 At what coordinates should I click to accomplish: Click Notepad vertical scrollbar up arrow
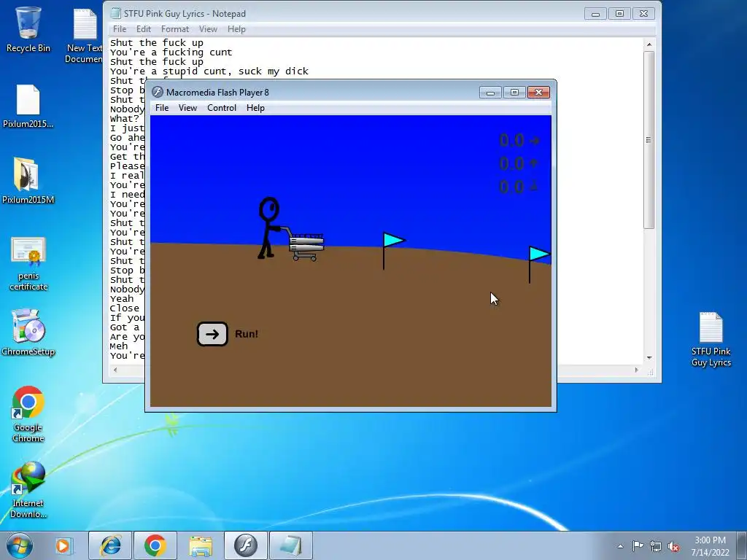tap(649, 44)
